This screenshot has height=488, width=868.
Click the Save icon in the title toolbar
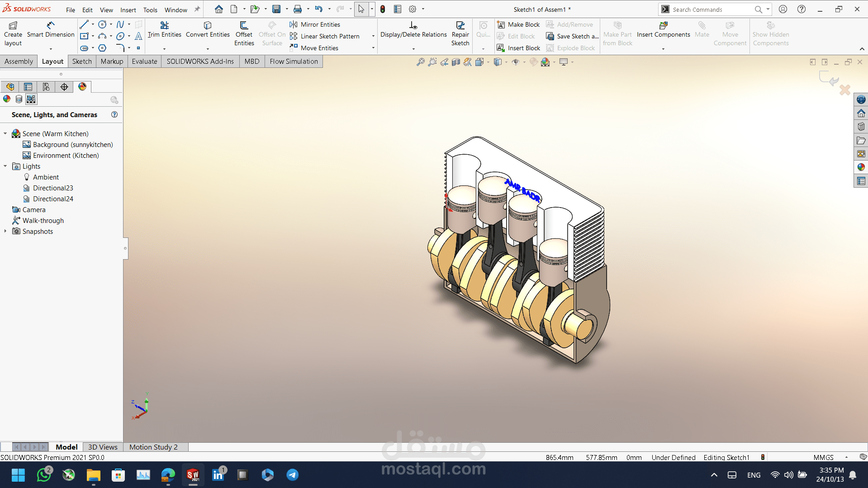point(276,9)
